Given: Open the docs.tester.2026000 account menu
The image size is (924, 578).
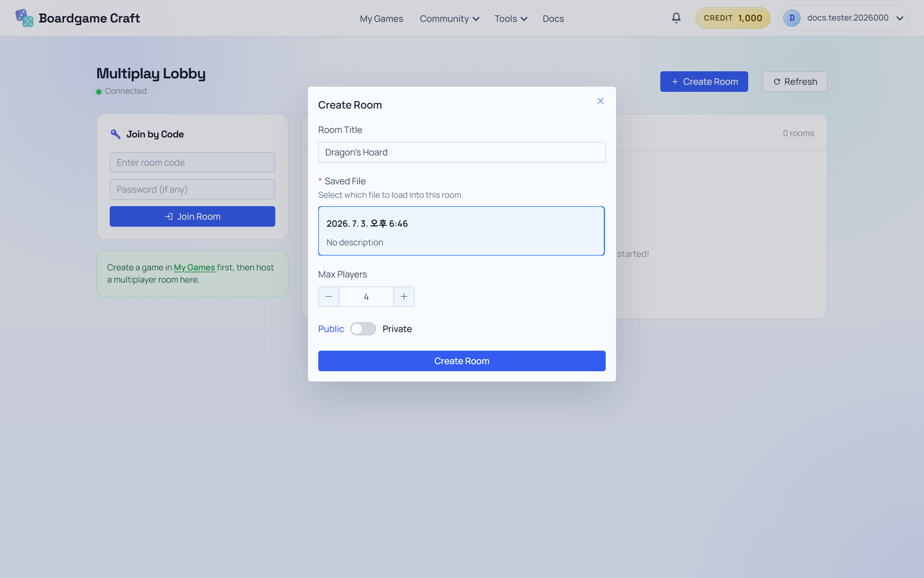Looking at the screenshot, I should [x=843, y=18].
